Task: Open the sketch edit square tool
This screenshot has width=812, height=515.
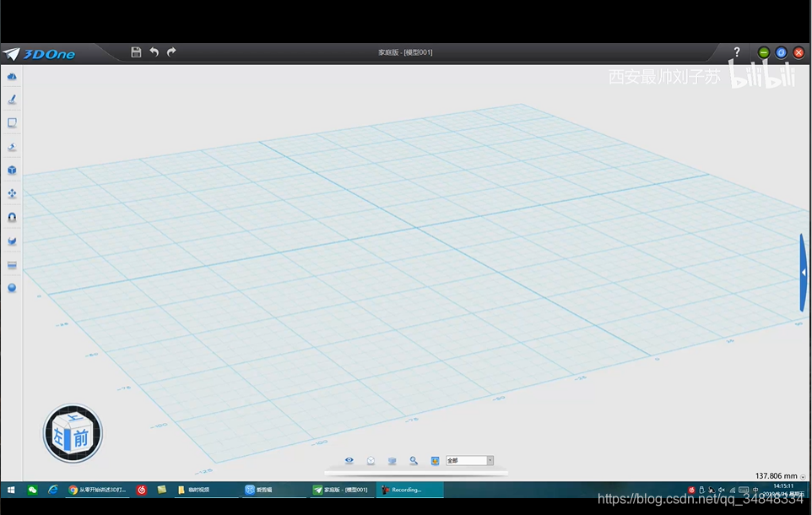Action: click(12, 122)
